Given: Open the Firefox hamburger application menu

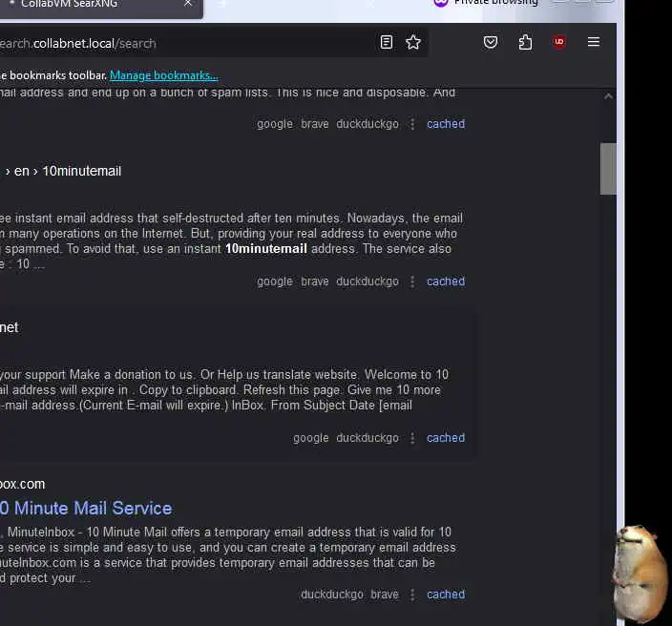Looking at the screenshot, I should pos(594,42).
